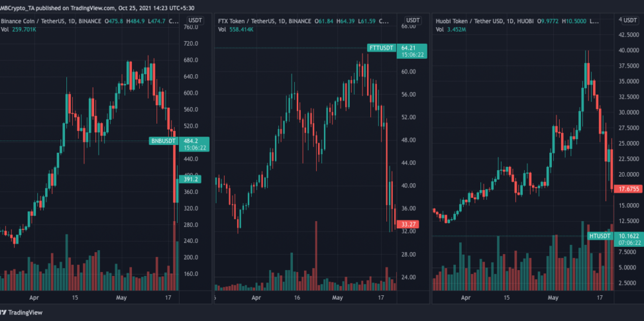644x321 pixels.
Task: Click the 42.5000 price axis label
Action: coord(627,35)
